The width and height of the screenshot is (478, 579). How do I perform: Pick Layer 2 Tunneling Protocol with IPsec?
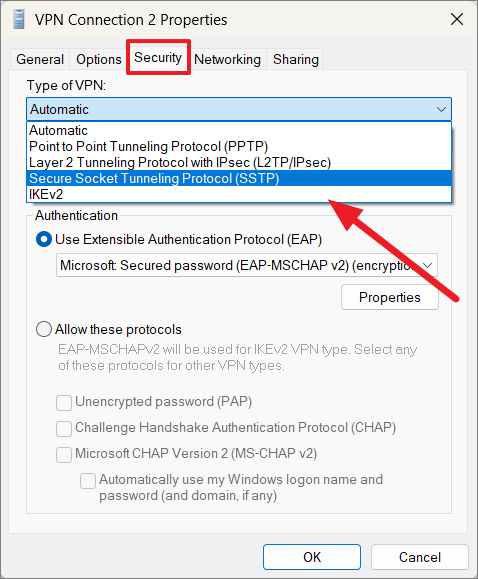239,162
